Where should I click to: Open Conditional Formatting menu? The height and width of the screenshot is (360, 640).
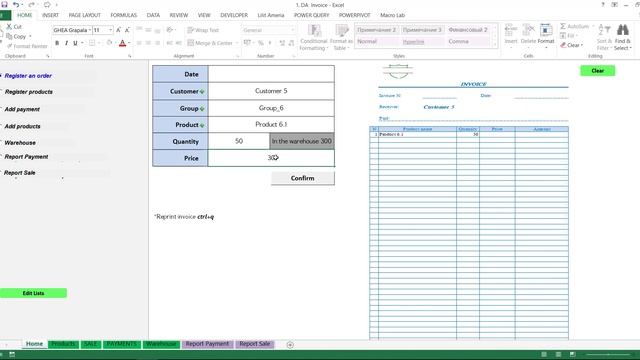pyautogui.click(x=313, y=37)
